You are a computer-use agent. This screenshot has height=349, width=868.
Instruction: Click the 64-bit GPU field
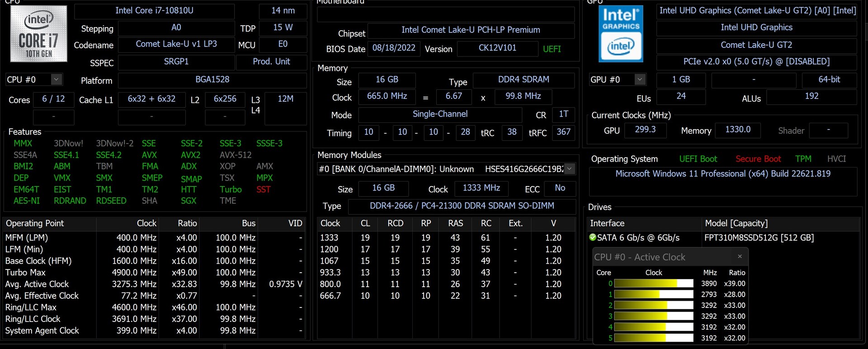(830, 80)
